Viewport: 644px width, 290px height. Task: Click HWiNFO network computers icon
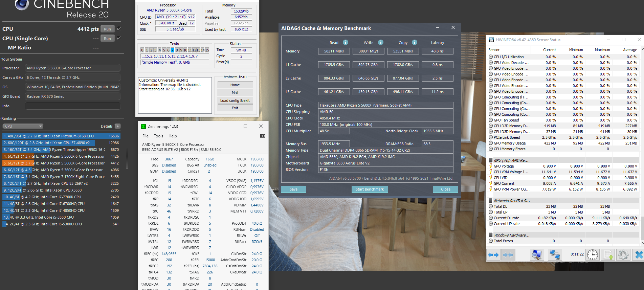tap(555, 255)
